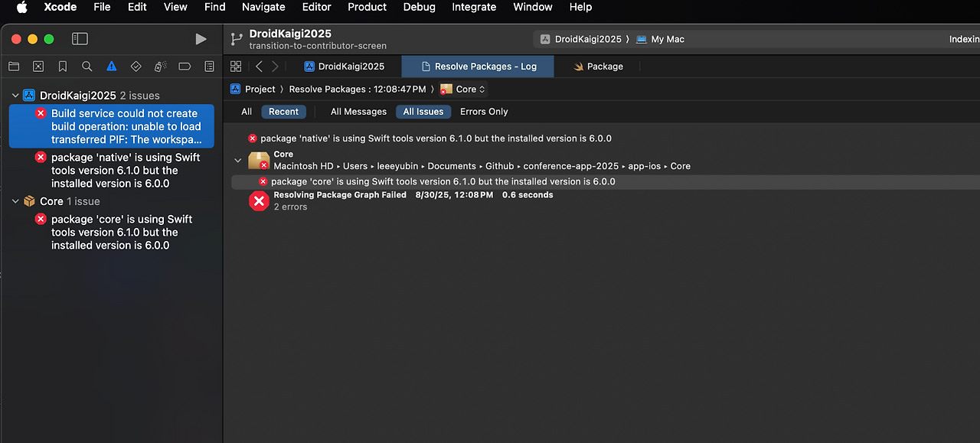Click the 2 errors summary text

[x=290, y=207]
